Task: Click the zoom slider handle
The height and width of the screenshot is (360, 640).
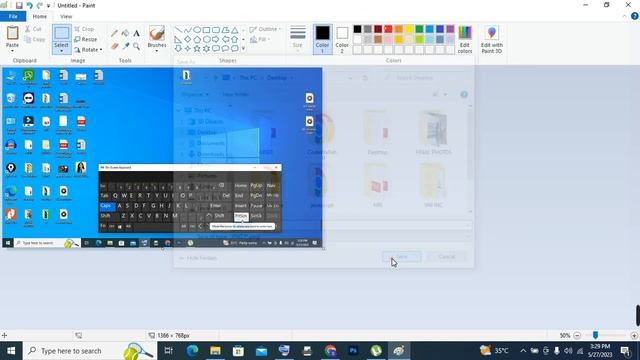Action: pyautogui.click(x=596, y=335)
